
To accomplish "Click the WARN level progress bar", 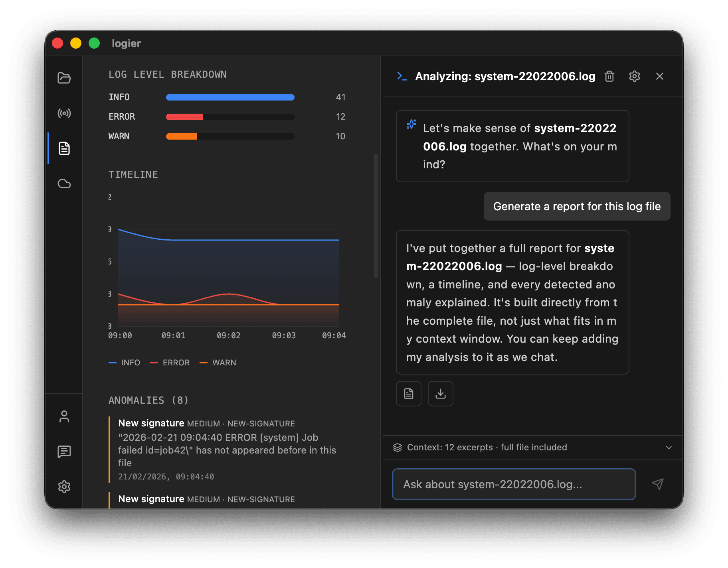I will [230, 136].
